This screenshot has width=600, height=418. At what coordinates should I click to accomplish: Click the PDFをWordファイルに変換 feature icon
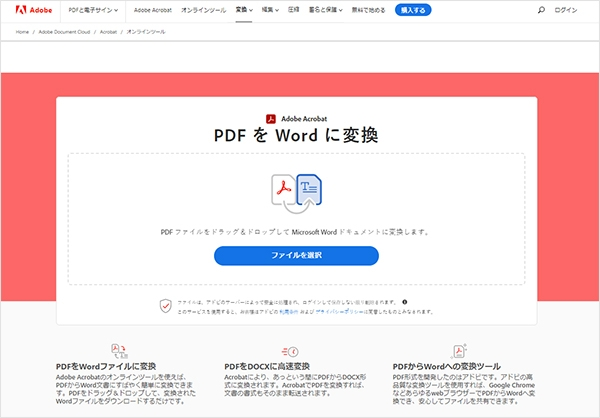[x=119, y=351]
